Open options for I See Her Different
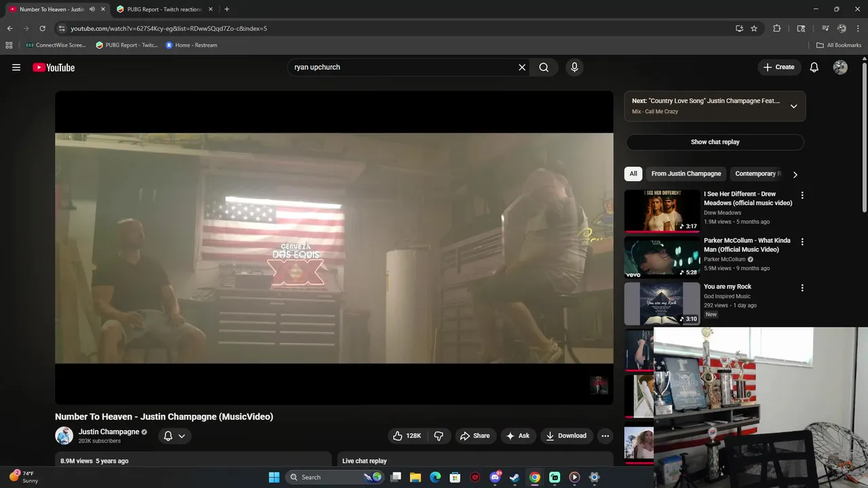 pos(802,195)
